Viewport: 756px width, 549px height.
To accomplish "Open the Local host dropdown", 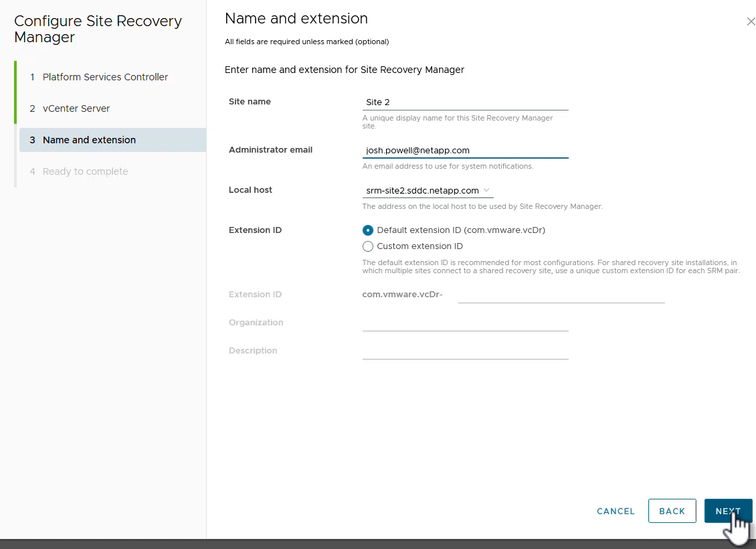I will tap(428, 191).
